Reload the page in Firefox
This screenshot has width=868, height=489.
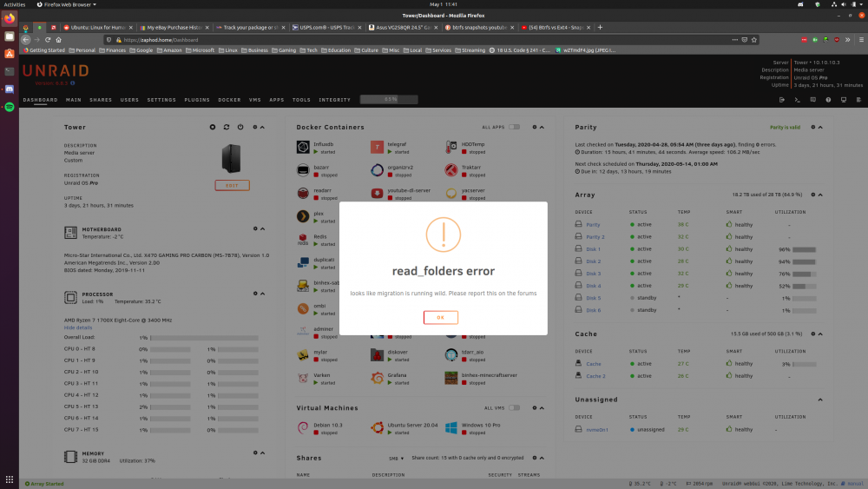pyautogui.click(x=48, y=40)
